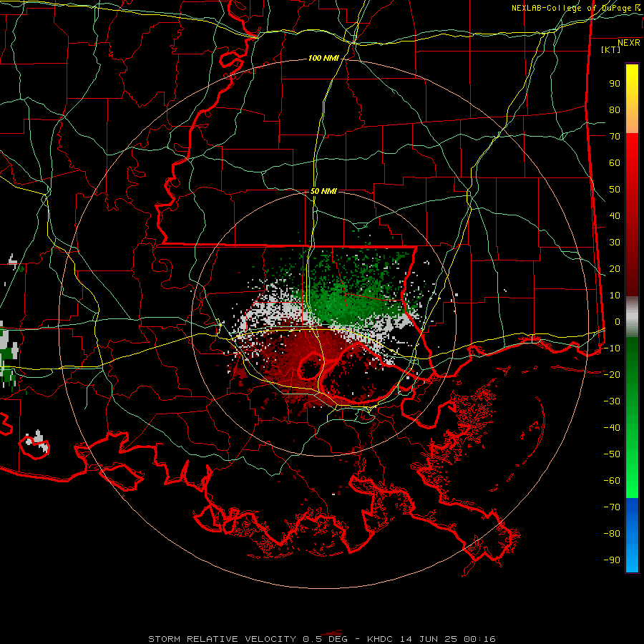Screen dimensions: 644x644
Task: Click the -70 knot scale label
Action: tap(612, 507)
